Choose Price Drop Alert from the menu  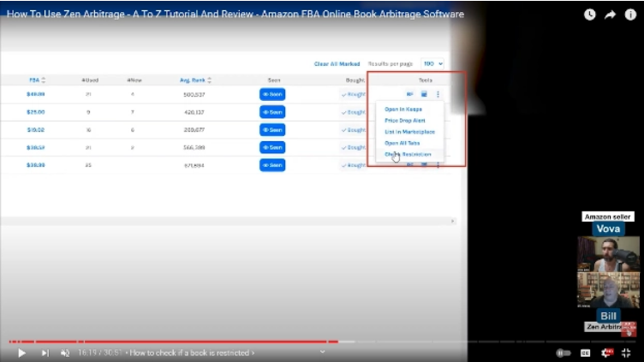tap(404, 121)
